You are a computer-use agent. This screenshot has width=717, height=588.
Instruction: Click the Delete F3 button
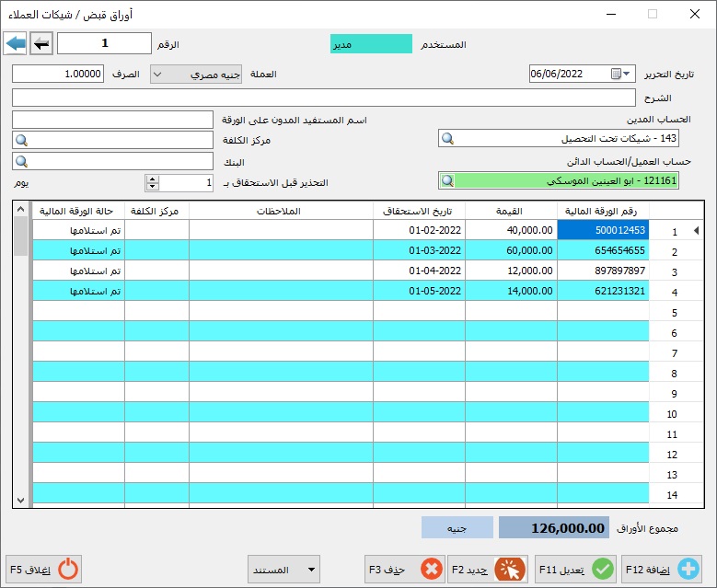tap(405, 568)
